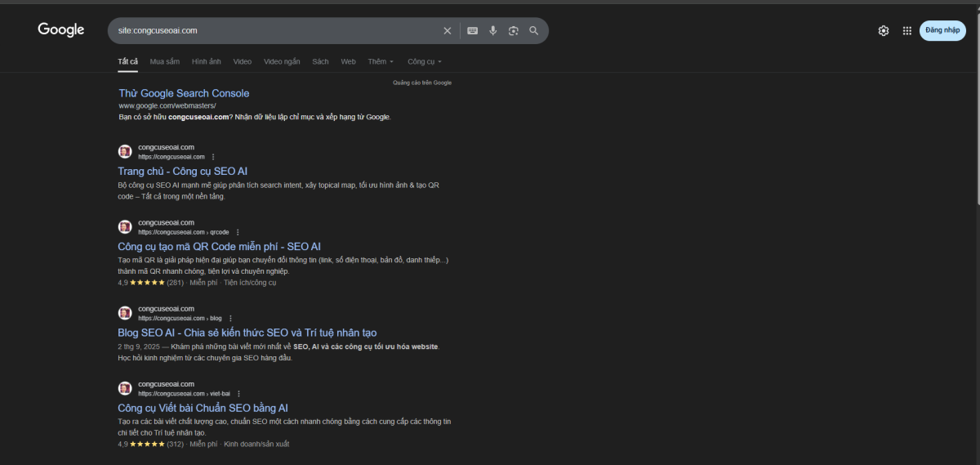Click the Tiện ích/công cụ category text
980x465 pixels.
pyautogui.click(x=250, y=283)
